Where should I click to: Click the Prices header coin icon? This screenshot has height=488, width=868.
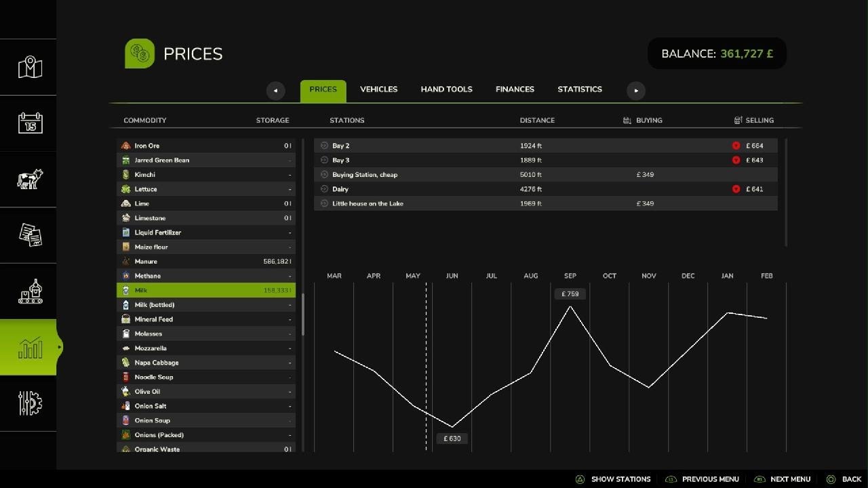click(140, 54)
